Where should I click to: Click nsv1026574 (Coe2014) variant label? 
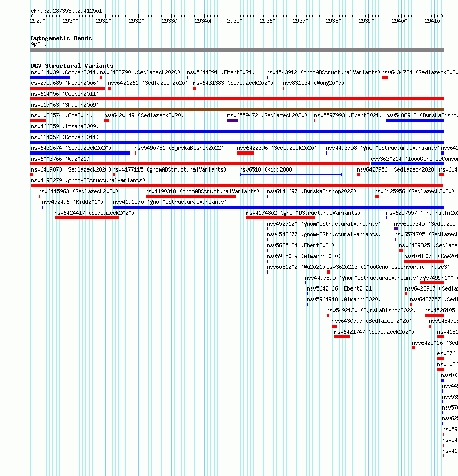[62, 115]
